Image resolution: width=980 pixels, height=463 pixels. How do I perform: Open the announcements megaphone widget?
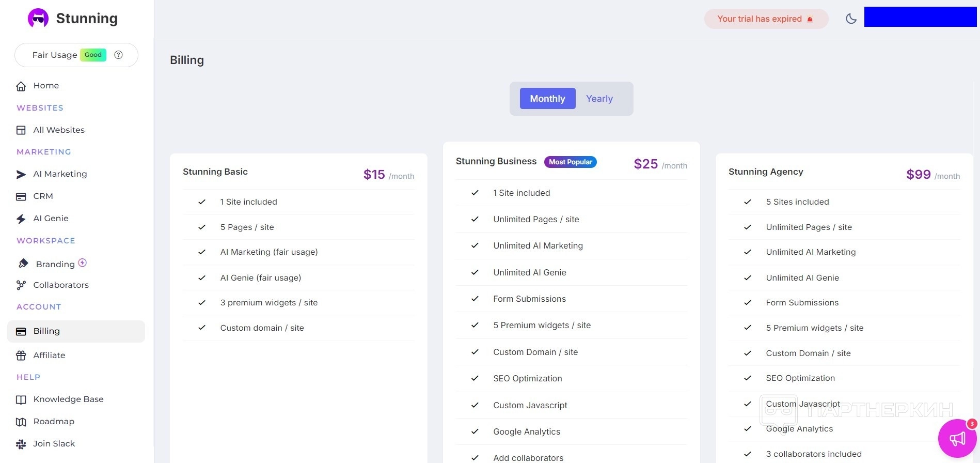[x=957, y=439]
